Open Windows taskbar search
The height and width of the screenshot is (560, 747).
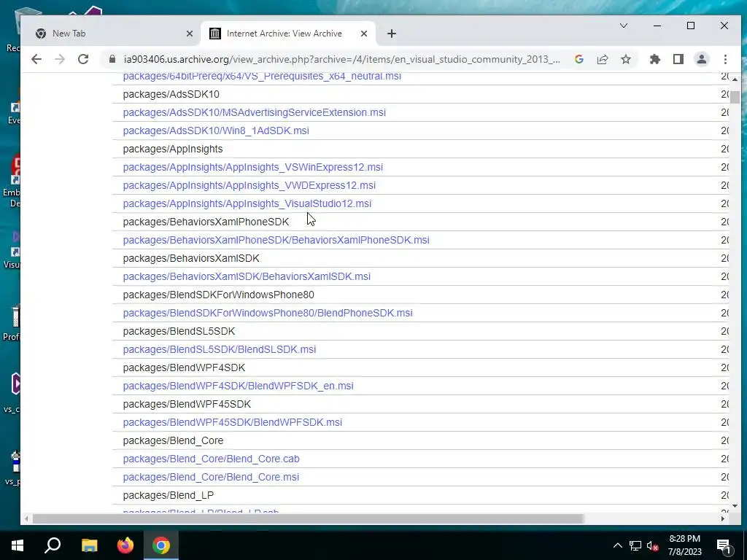[53, 545]
